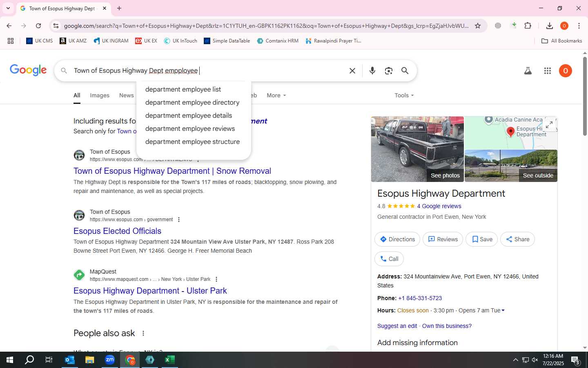The image size is (588, 368).
Task: Click the page vertical scrollbar
Action: pos(585,97)
